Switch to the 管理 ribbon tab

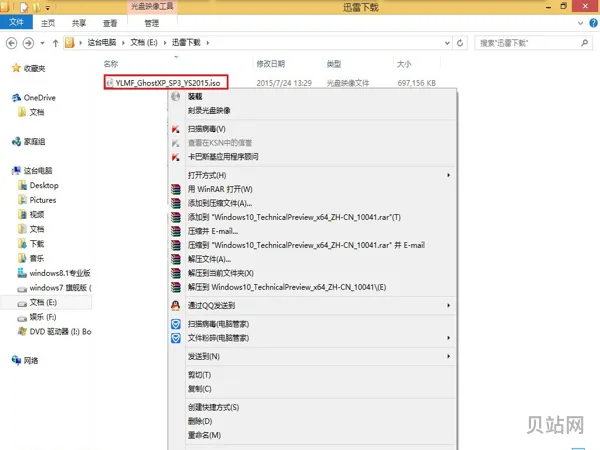coord(152,23)
